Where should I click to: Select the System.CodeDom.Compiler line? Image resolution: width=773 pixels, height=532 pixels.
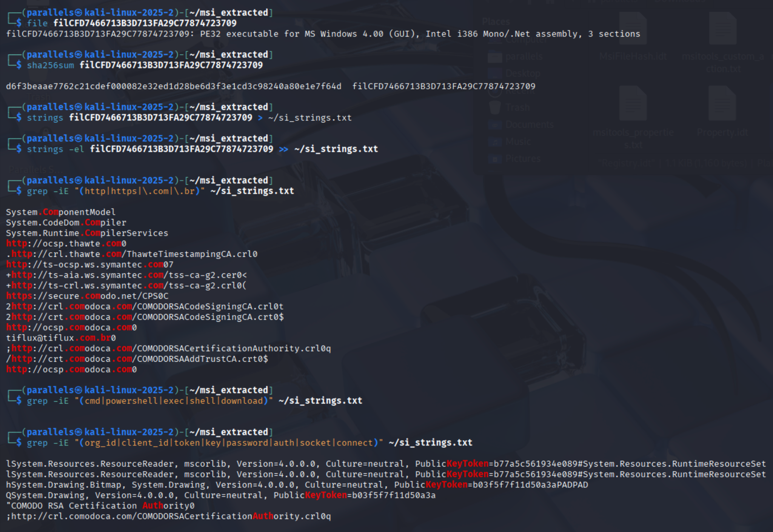point(66,223)
